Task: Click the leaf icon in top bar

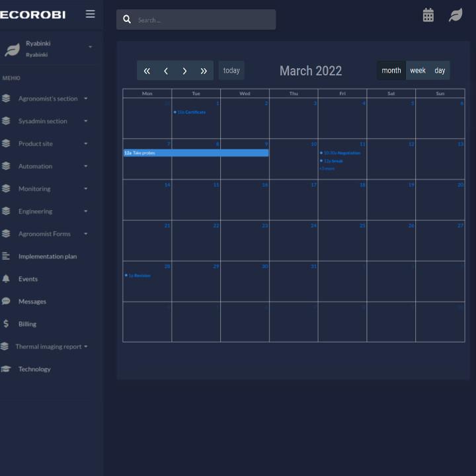Action: point(456,15)
